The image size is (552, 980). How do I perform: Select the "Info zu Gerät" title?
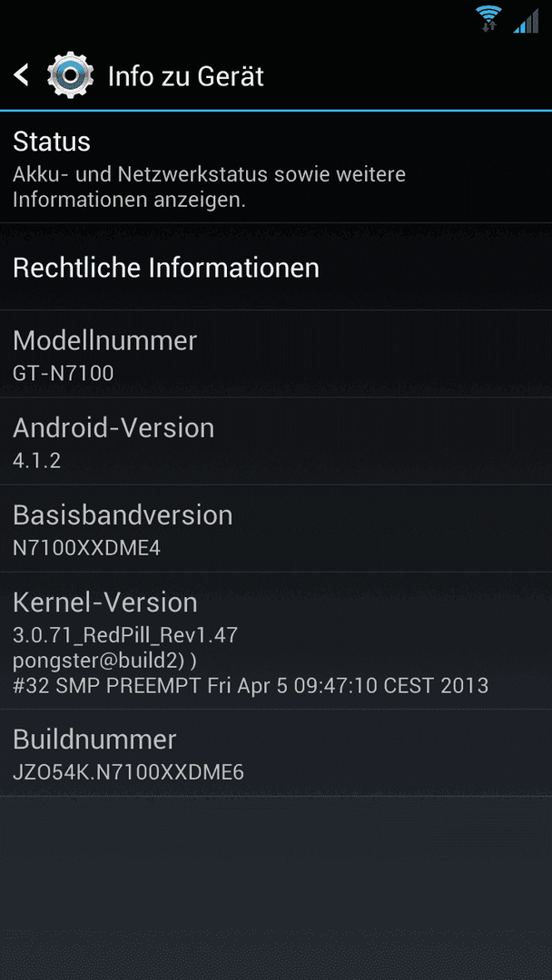[x=186, y=77]
